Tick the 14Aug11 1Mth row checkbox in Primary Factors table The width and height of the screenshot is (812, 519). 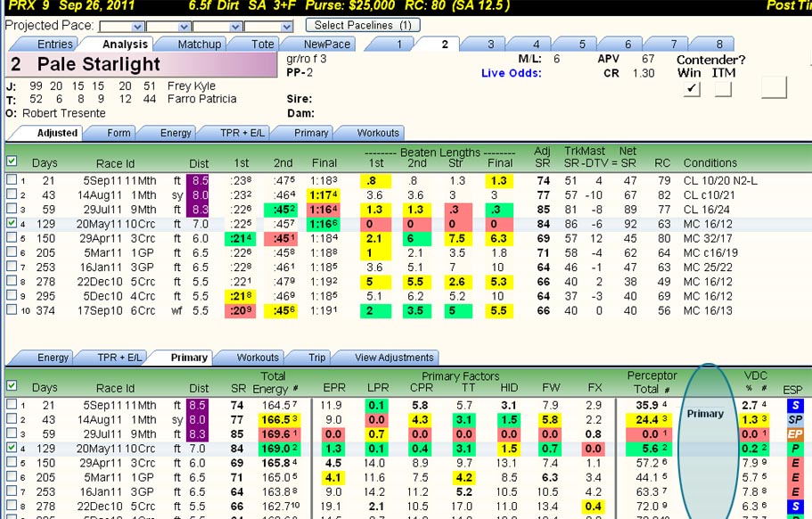point(12,419)
